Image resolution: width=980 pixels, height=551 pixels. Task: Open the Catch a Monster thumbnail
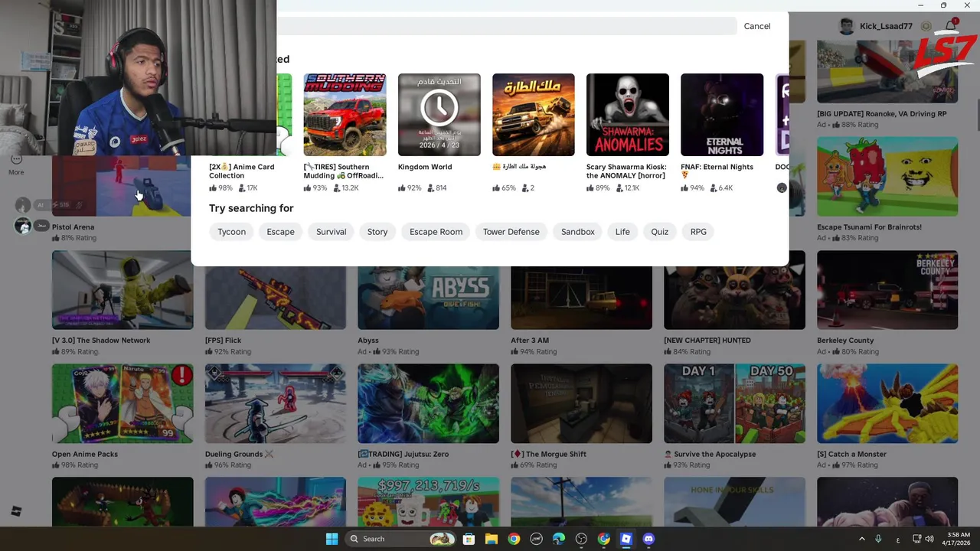pos(887,403)
